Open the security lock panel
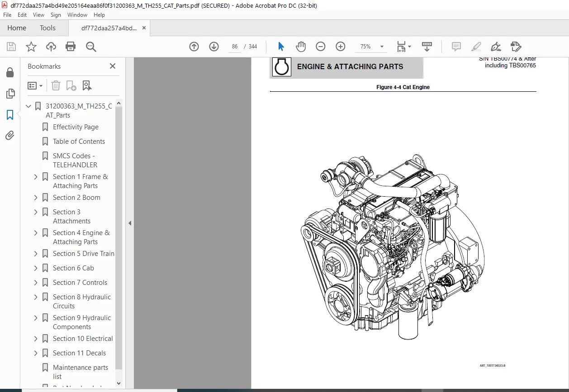 tap(10, 73)
